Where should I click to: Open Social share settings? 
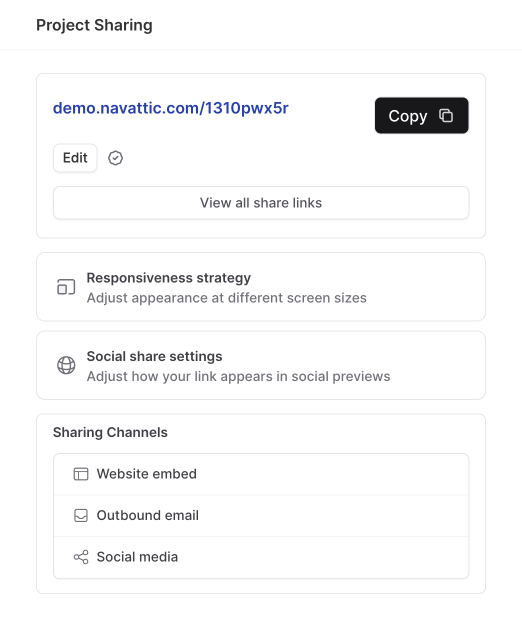pos(261,365)
